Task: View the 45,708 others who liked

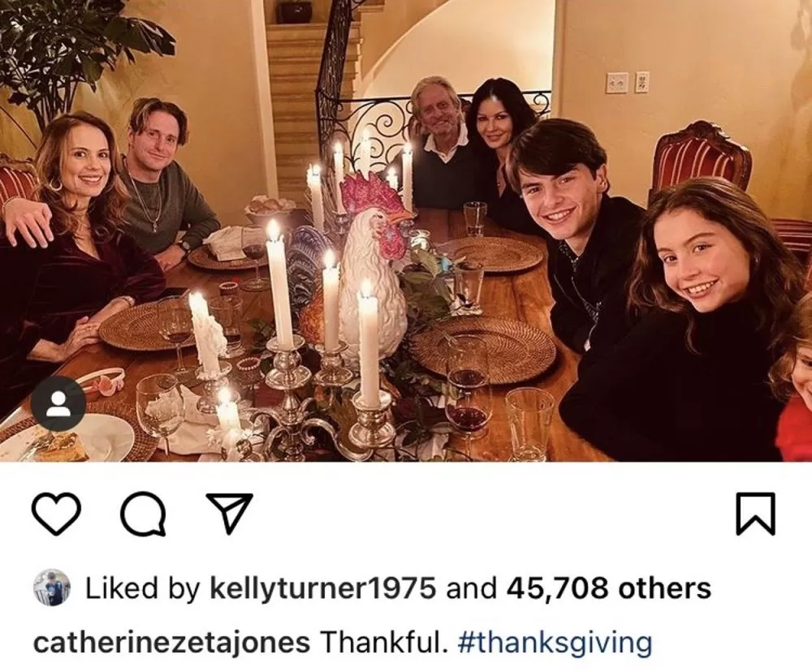Action: (609, 588)
